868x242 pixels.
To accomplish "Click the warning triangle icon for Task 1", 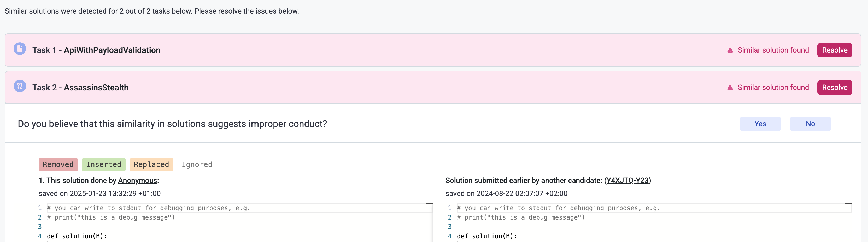I will pyautogui.click(x=730, y=50).
